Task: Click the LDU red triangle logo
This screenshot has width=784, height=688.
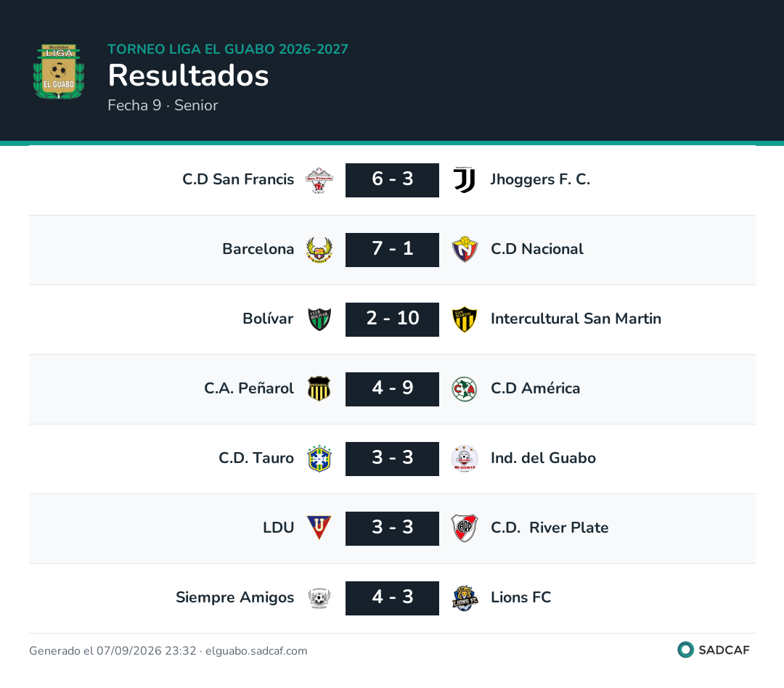Action: point(319,528)
